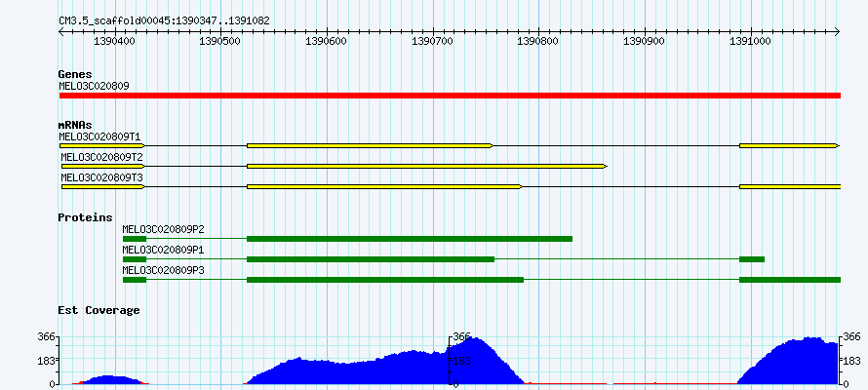Click the last exon of mRNA T3
Image resolution: width=868 pixels, height=390 pixels.
(x=790, y=187)
